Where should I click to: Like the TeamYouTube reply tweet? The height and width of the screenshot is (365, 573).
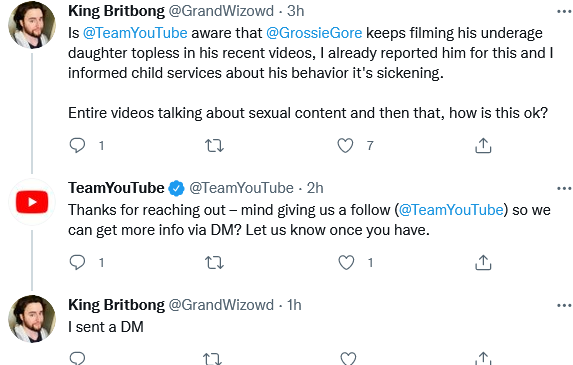(346, 262)
